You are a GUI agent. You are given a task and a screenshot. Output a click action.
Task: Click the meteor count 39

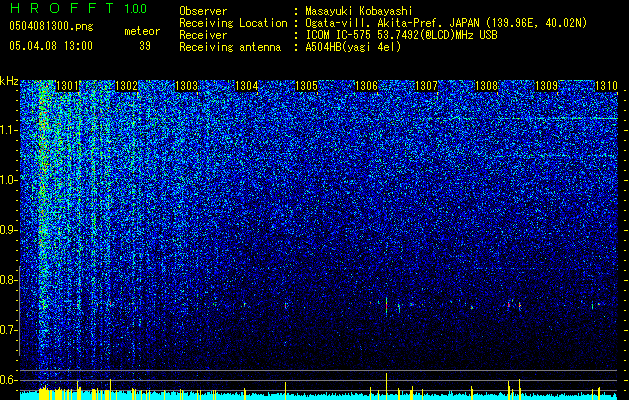tap(145, 46)
